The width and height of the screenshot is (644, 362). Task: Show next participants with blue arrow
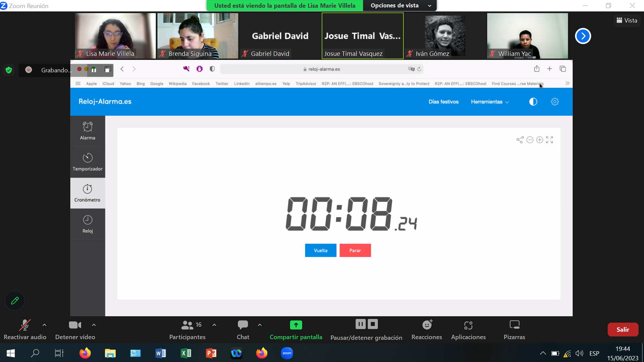pyautogui.click(x=583, y=36)
